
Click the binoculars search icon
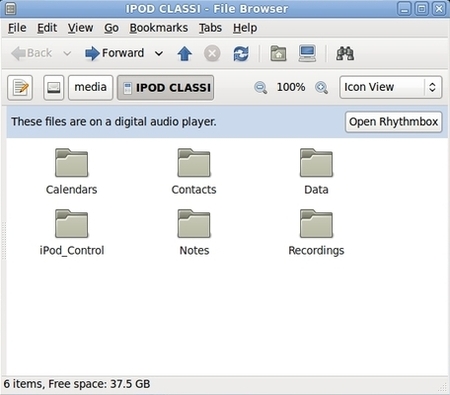345,53
